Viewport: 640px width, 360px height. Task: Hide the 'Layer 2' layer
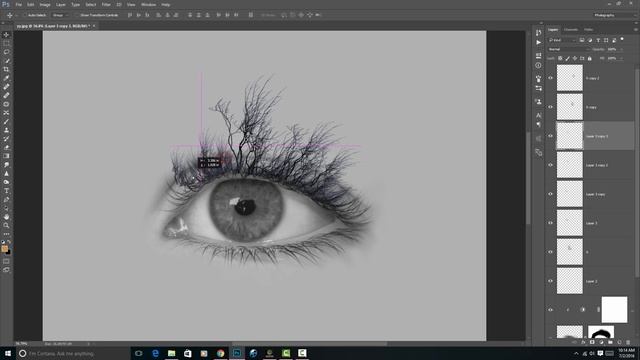tap(550, 281)
